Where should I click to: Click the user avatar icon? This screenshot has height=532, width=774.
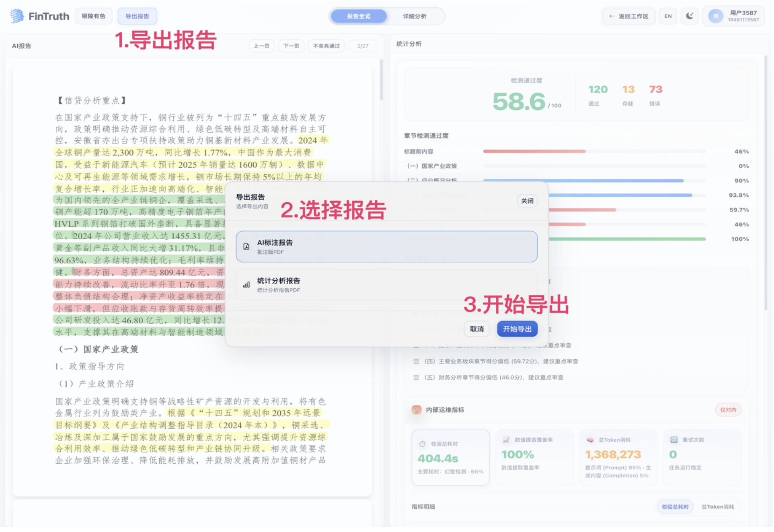click(x=715, y=16)
